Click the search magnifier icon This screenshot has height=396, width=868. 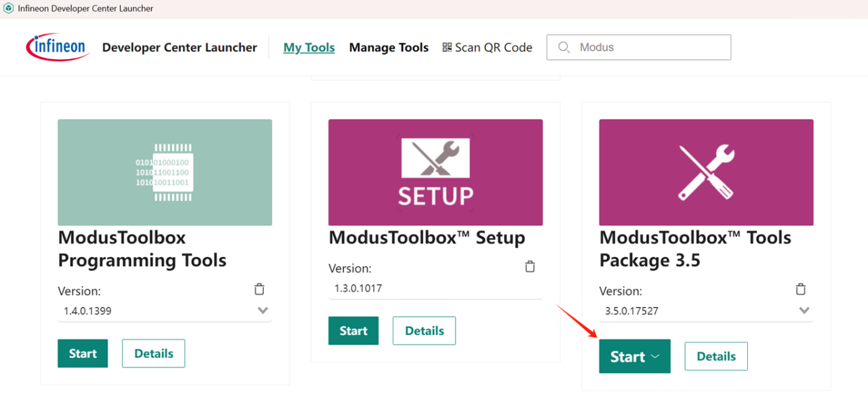564,47
